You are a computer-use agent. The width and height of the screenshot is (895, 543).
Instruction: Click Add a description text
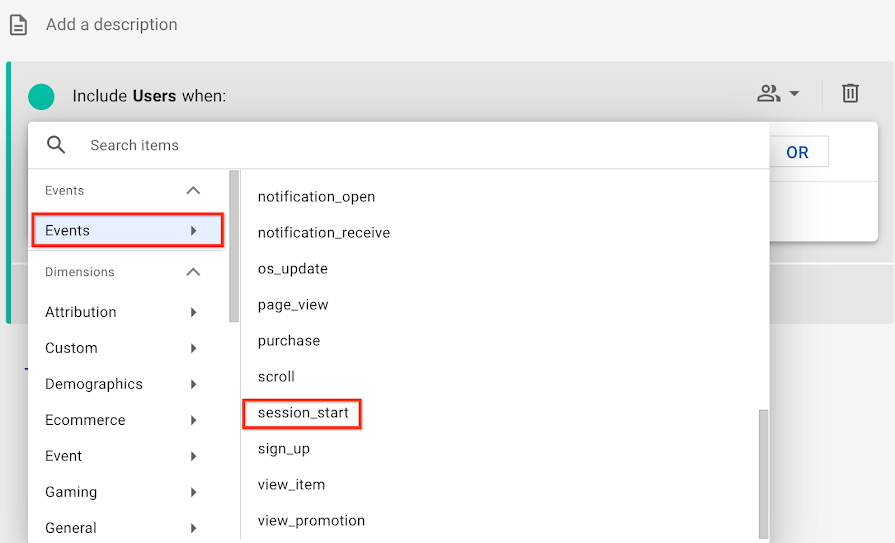click(x=112, y=25)
